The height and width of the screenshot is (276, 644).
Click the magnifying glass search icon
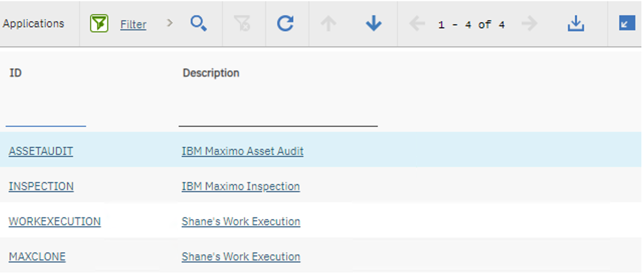(198, 24)
